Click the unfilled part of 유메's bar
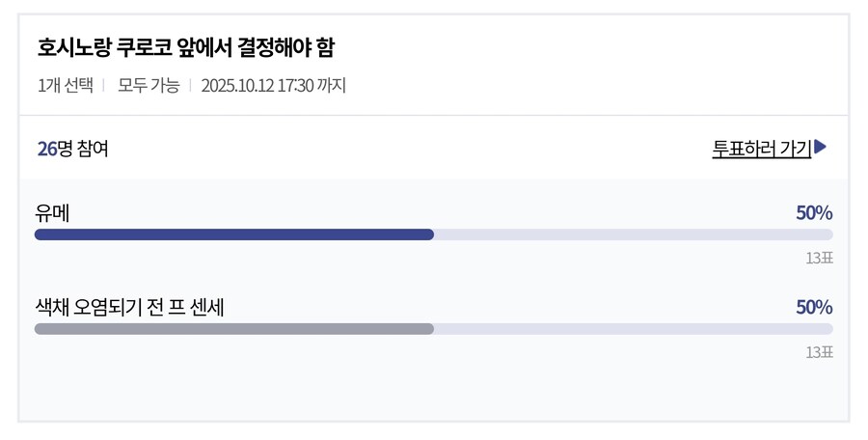868x440 pixels. 633,234
